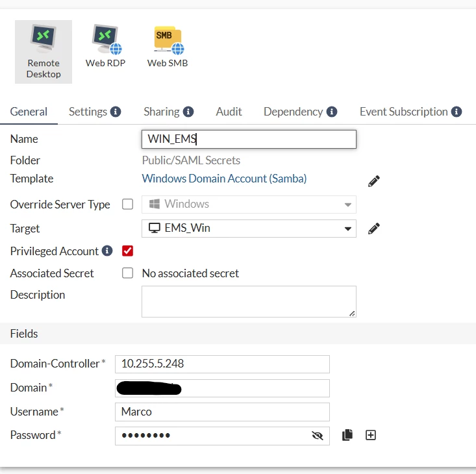Switch to the Dependency tab
Screen dimensions: 476x474
[294, 112]
